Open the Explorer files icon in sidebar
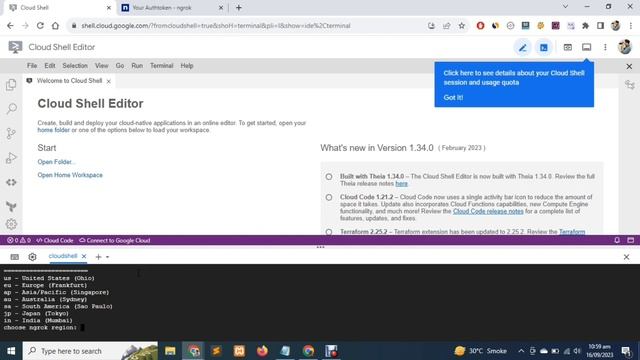This screenshot has width=640, height=360. click(x=11, y=85)
